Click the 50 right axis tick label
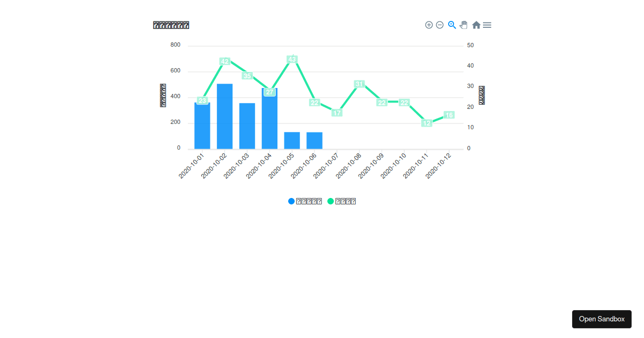This screenshot has height=338, width=644. (x=471, y=45)
